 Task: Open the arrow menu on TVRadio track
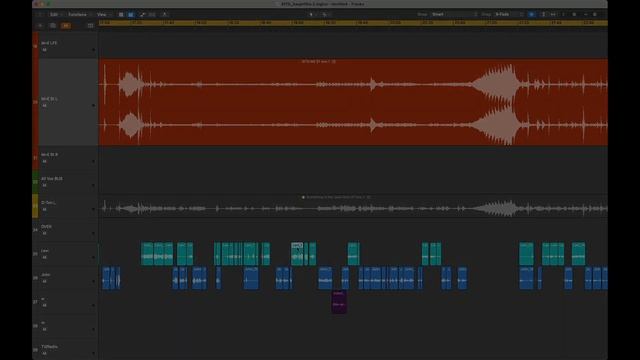coord(93,353)
